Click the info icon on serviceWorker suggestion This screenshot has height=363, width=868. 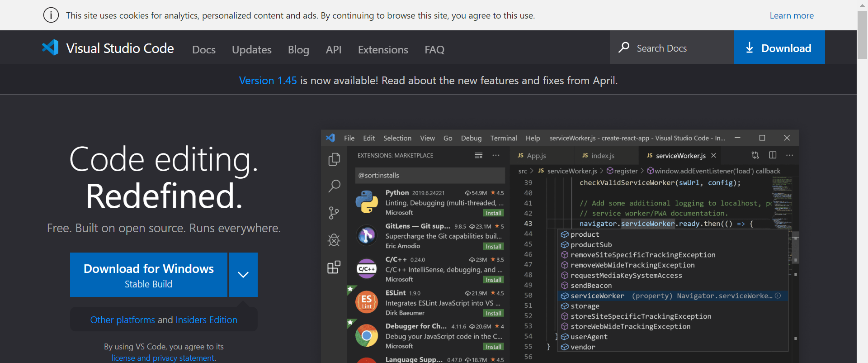tap(778, 296)
